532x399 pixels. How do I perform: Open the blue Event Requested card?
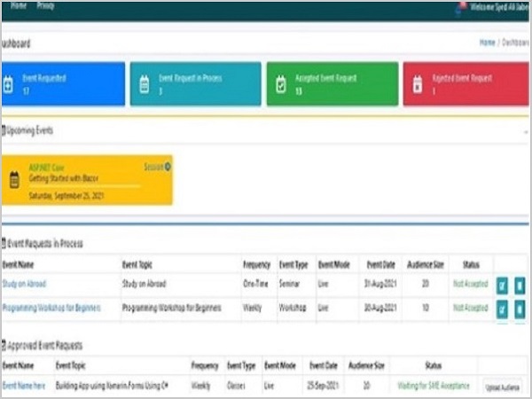click(63, 84)
